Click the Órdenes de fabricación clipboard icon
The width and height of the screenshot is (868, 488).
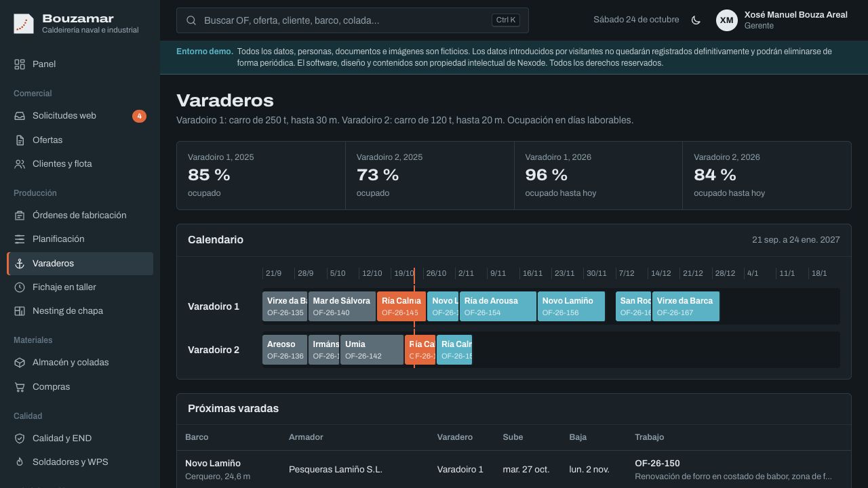tap(20, 216)
